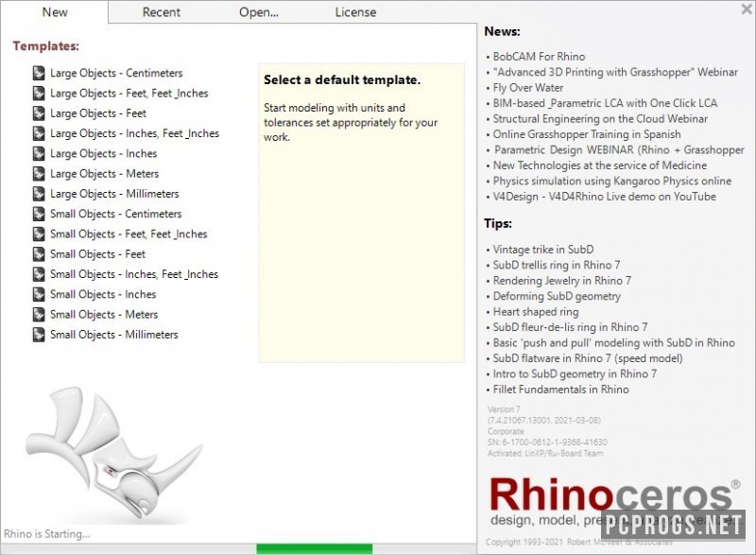Choose the Large Objects - Meters template
Image resolution: width=756 pixels, height=555 pixels.
coord(104,174)
